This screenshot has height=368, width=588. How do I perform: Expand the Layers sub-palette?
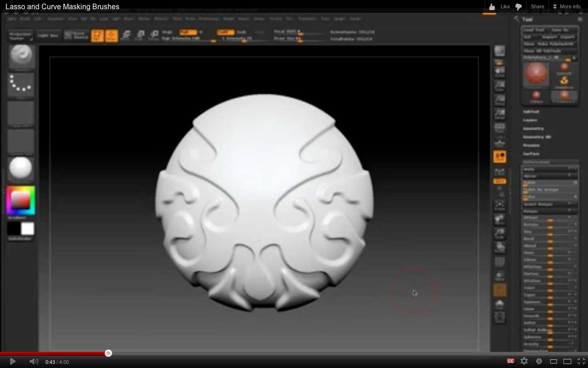[530, 120]
